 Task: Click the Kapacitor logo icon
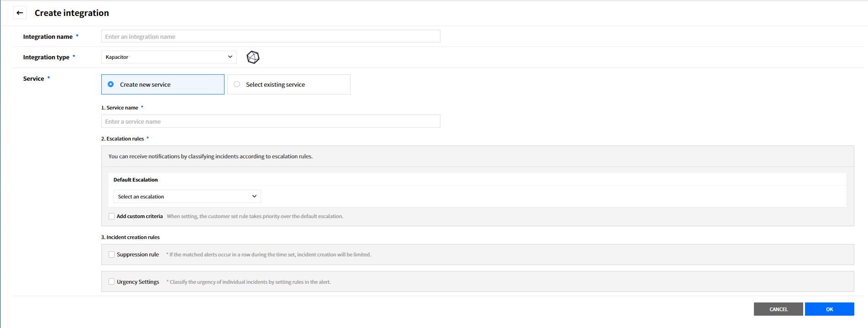(x=253, y=57)
